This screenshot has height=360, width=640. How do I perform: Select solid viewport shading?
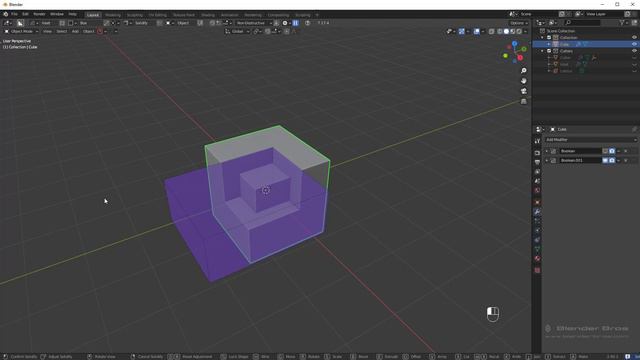pyautogui.click(x=506, y=31)
